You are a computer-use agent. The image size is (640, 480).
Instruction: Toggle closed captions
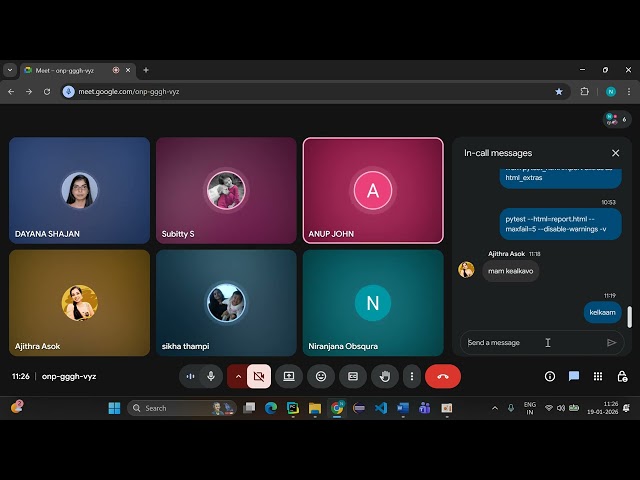coord(352,376)
